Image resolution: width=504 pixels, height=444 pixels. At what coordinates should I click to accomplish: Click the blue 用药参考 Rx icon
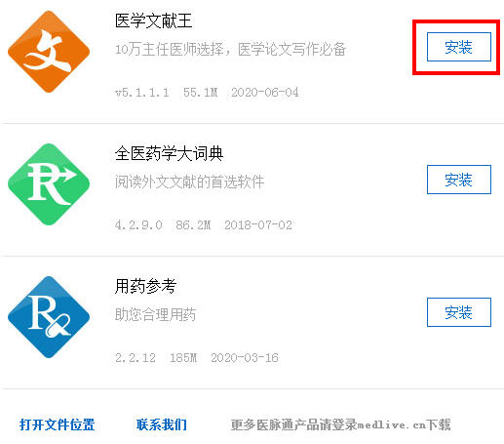tap(49, 317)
